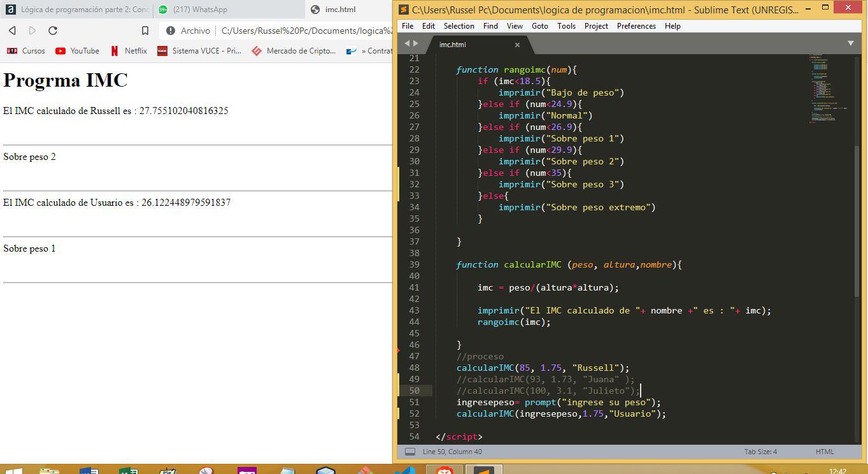Open the Sublime Text File menu
The image size is (868, 474).
coord(408,26)
